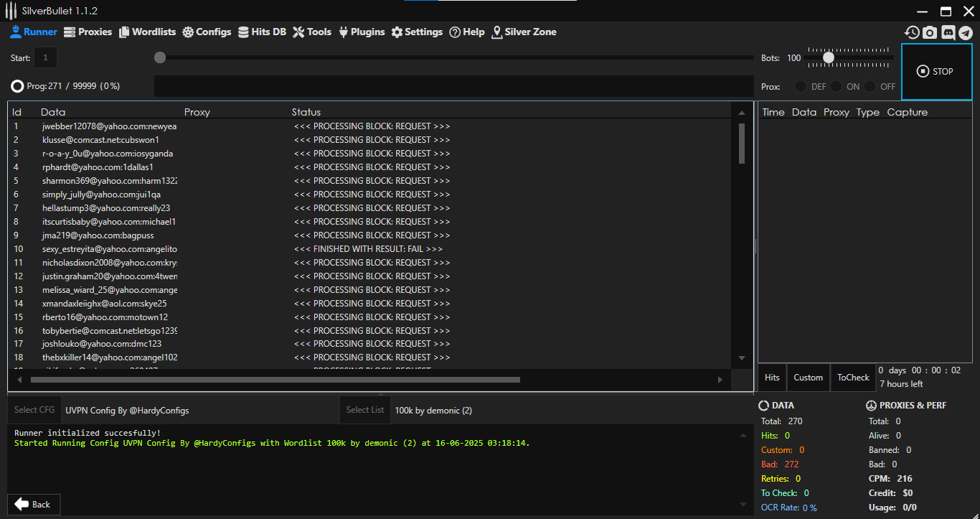Open the Settings section
Image resolution: width=980 pixels, height=519 pixels.
tap(417, 32)
